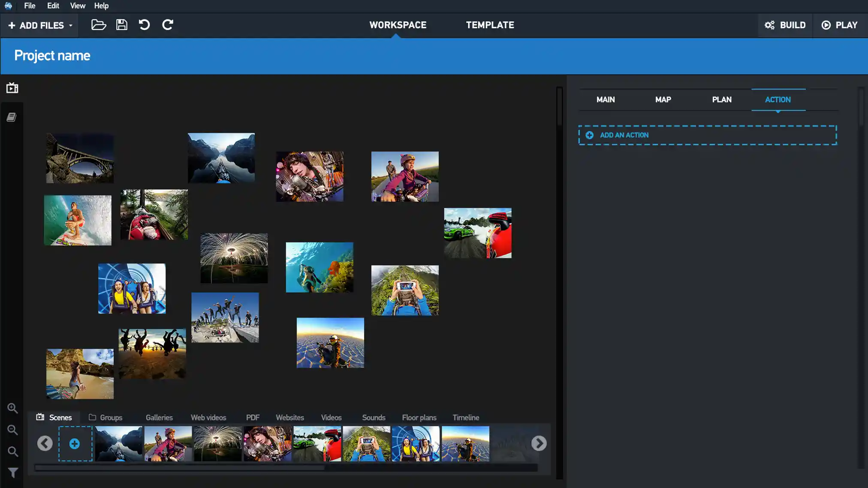The height and width of the screenshot is (488, 868).
Task: Select the Websites tab
Action: (290, 417)
